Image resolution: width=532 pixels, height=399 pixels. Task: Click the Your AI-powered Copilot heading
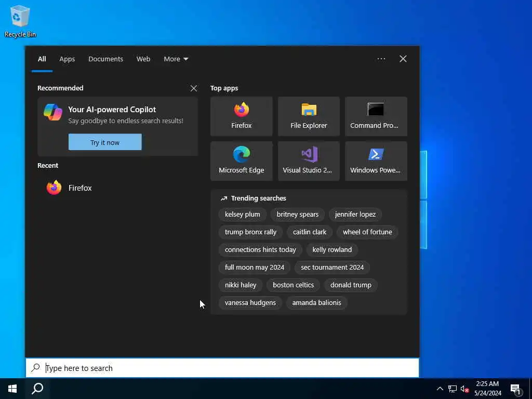coord(112,110)
